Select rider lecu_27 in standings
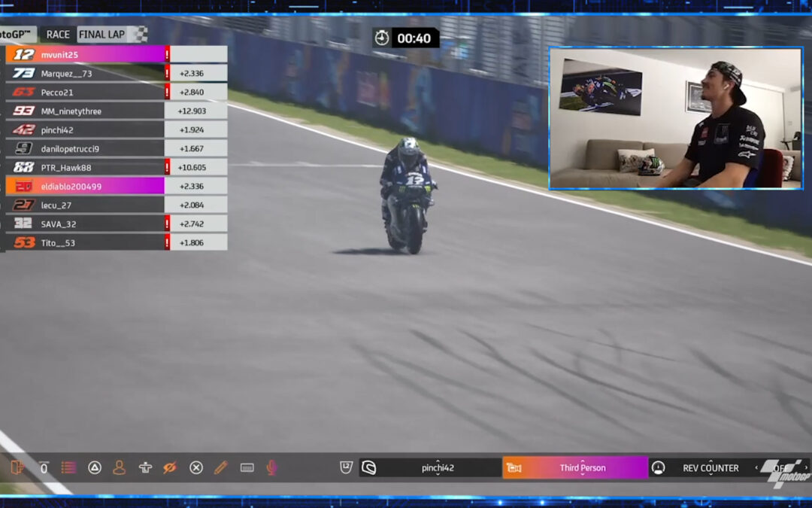 [116, 205]
